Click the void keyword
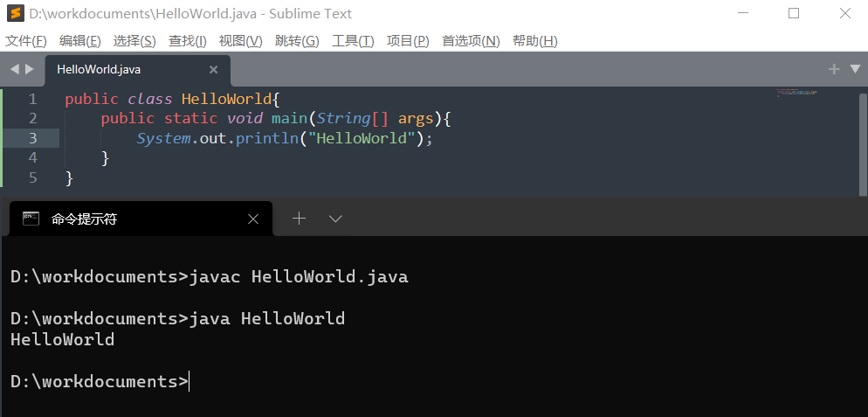The width and height of the screenshot is (868, 417). (245, 119)
